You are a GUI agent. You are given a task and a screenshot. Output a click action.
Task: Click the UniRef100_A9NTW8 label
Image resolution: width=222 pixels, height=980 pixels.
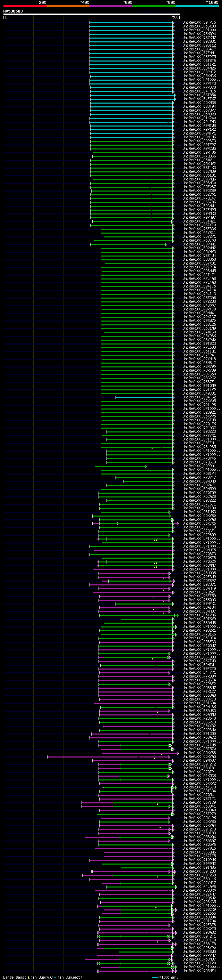click(x=199, y=125)
